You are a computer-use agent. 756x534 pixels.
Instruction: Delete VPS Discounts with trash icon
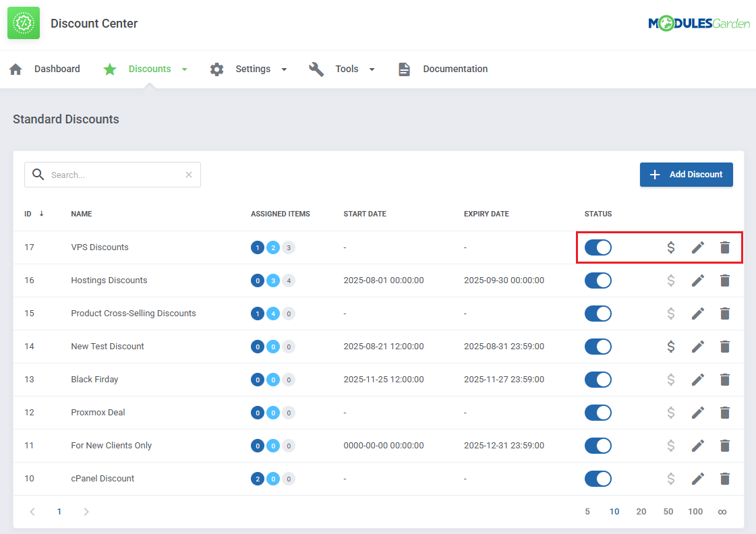725,247
